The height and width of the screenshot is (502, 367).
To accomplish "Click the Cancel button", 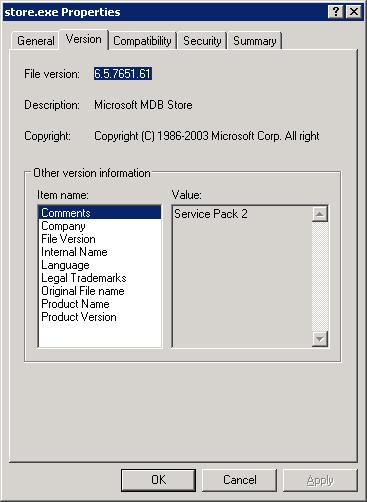I will (x=240, y=480).
